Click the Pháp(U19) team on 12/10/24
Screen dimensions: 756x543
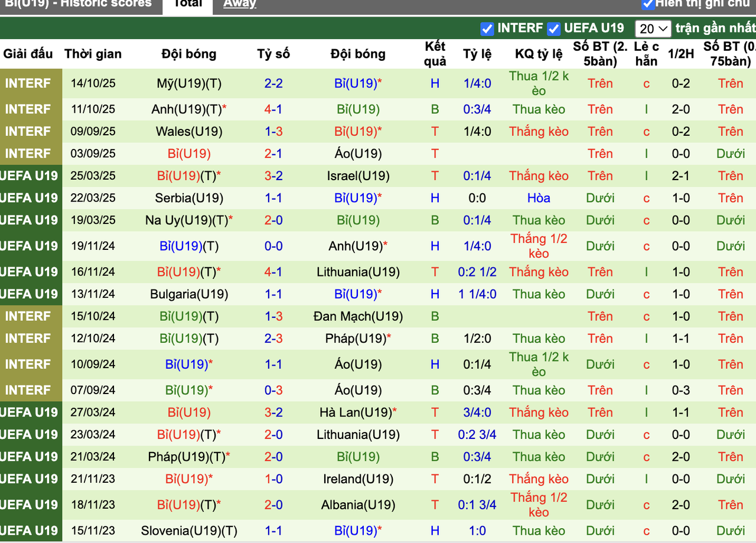pyautogui.click(x=358, y=339)
